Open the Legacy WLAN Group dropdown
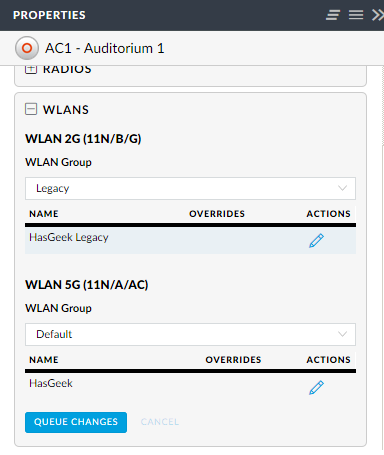 click(190, 188)
